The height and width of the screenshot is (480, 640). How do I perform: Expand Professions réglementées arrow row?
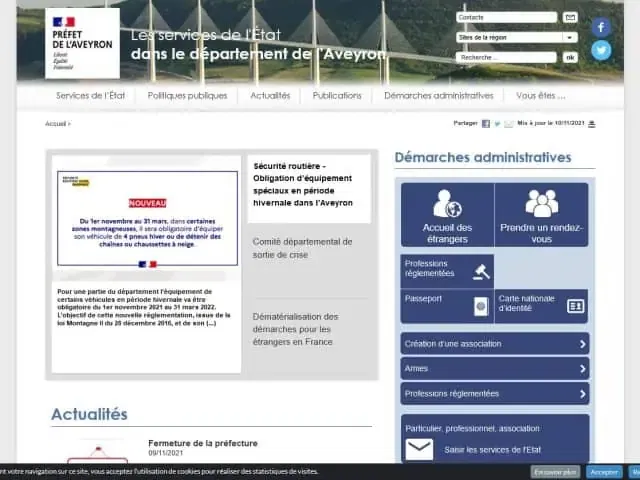click(x=495, y=393)
